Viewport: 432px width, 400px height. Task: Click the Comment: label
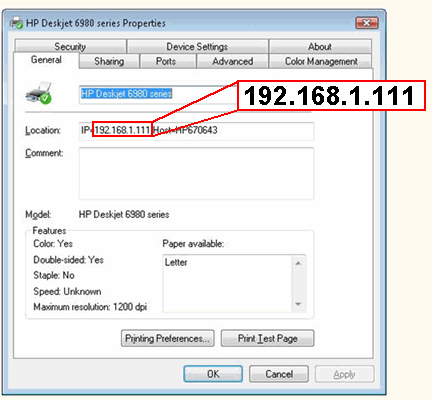pos(44,153)
